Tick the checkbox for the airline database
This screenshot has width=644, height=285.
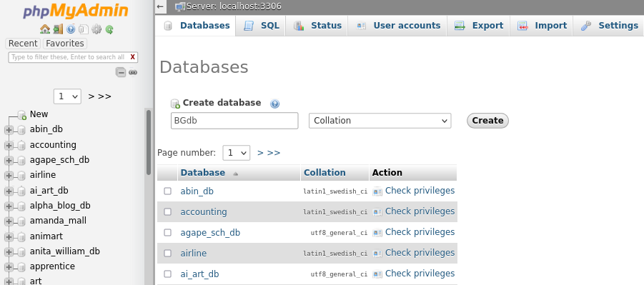[167, 254]
